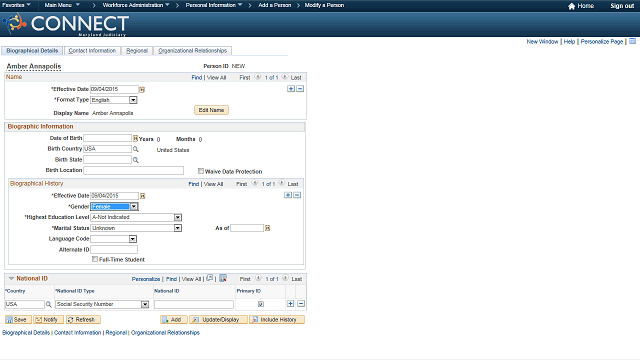Add a new row in Name section
Image resolution: width=640 pixels, height=360 pixels.
point(291,89)
